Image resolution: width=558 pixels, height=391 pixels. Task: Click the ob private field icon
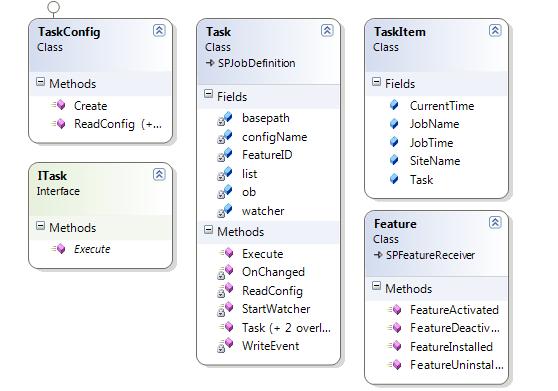click(225, 192)
